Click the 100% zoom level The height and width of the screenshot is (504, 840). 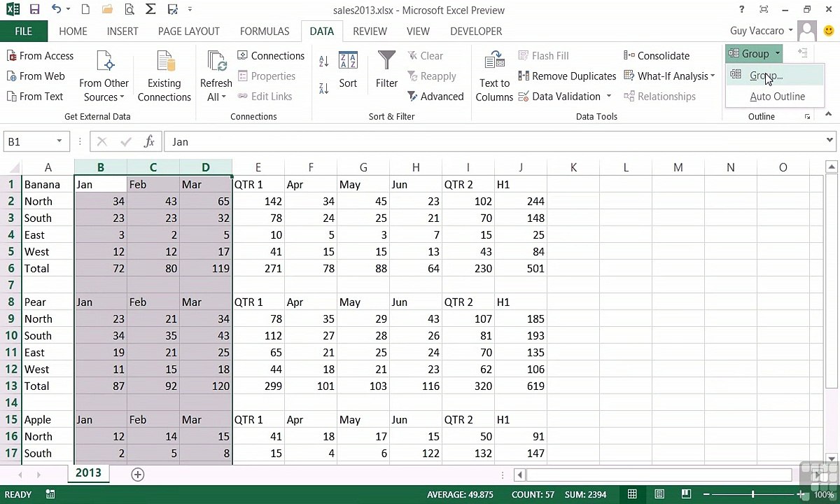(x=823, y=494)
